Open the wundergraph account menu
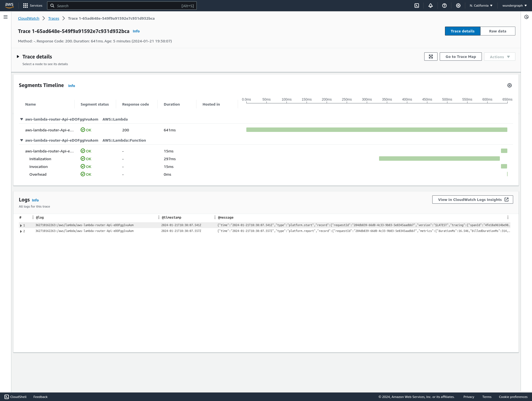The image size is (532, 401). point(514,6)
